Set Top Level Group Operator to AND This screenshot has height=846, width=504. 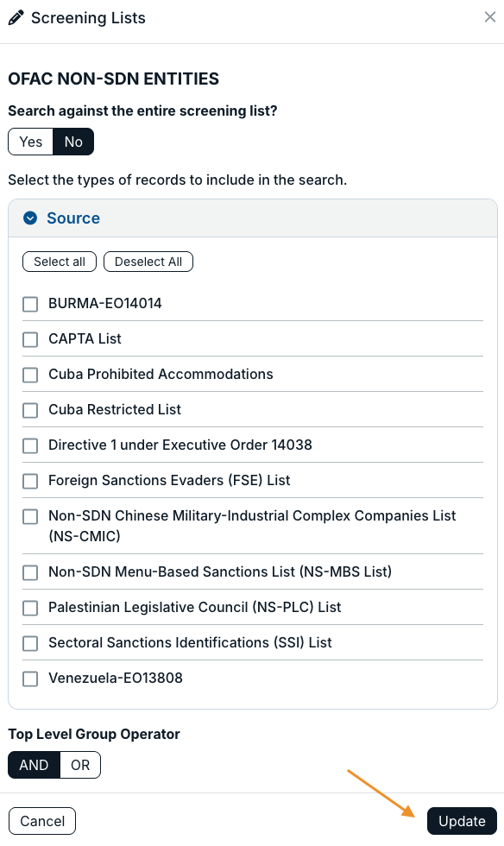point(34,765)
